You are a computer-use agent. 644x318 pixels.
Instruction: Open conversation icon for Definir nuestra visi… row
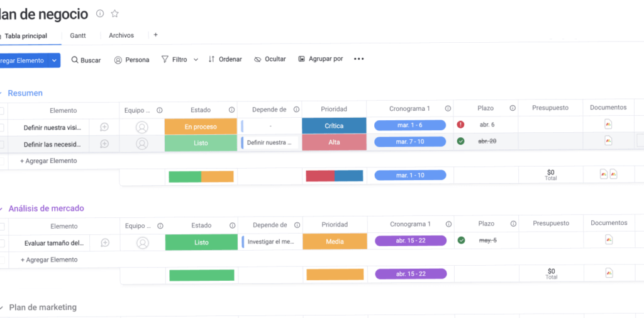(104, 127)
